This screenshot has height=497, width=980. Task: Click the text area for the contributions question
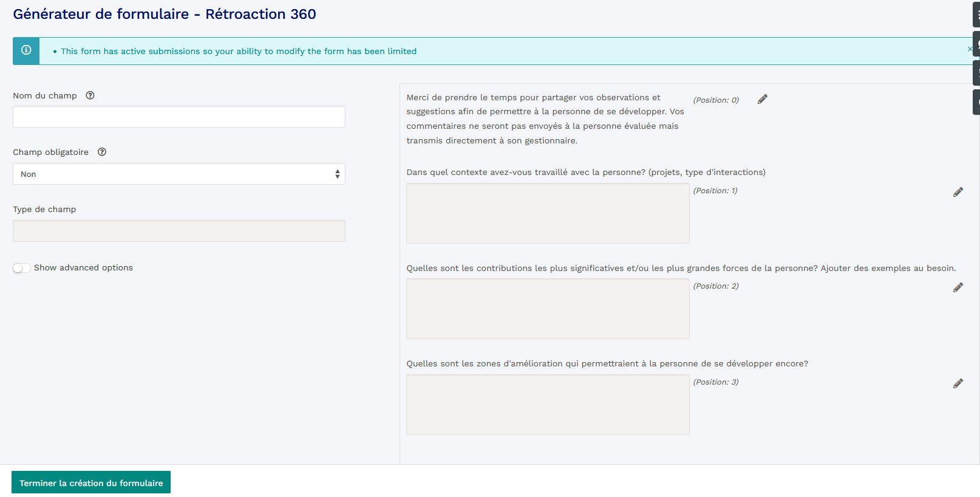[x=548, y=309]
